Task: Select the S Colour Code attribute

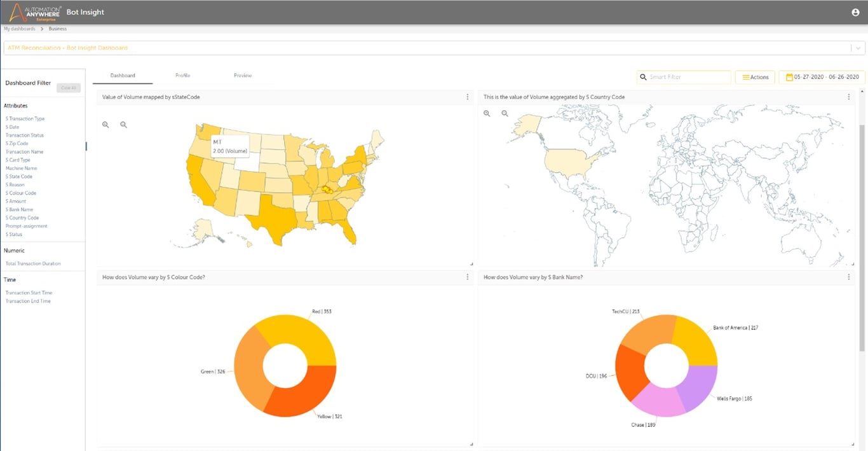Action: click(x=22, y=193)
